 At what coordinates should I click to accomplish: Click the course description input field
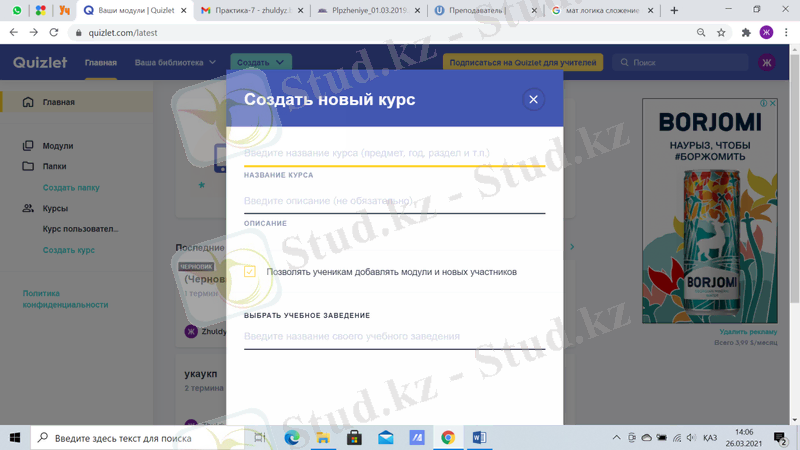point(394,201)
